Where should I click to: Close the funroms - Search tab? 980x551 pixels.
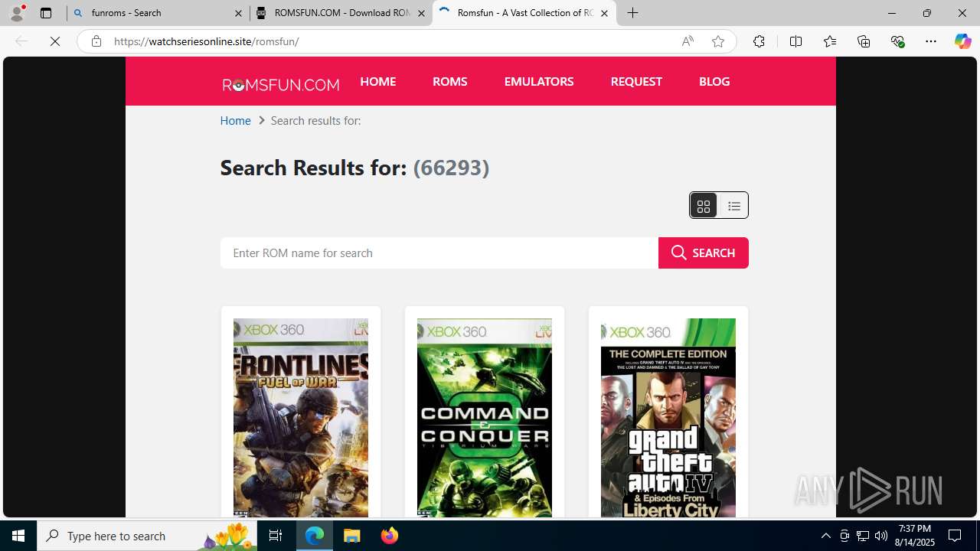click(238, 13)
